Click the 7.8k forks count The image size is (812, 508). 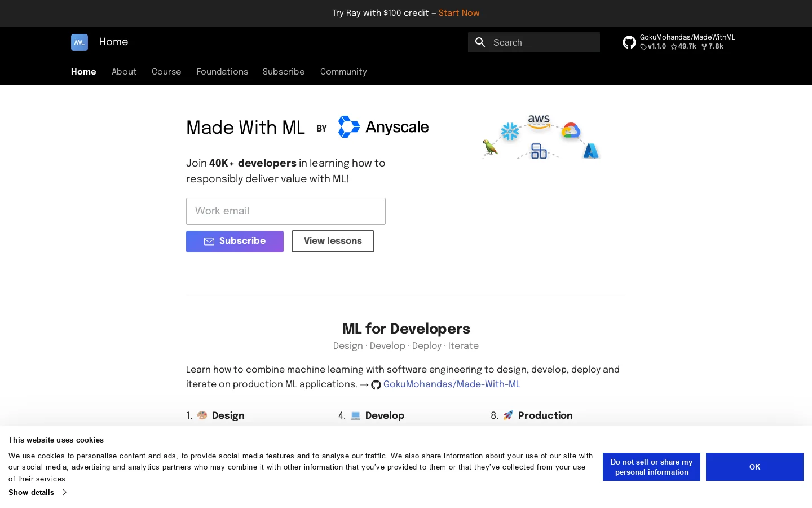[712, 47]
